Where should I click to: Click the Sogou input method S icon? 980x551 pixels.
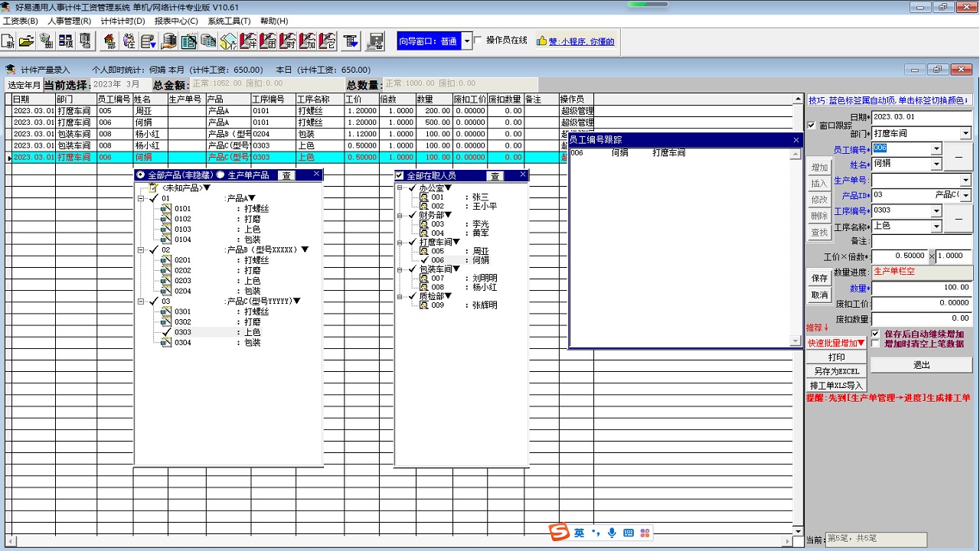(560, 533)
